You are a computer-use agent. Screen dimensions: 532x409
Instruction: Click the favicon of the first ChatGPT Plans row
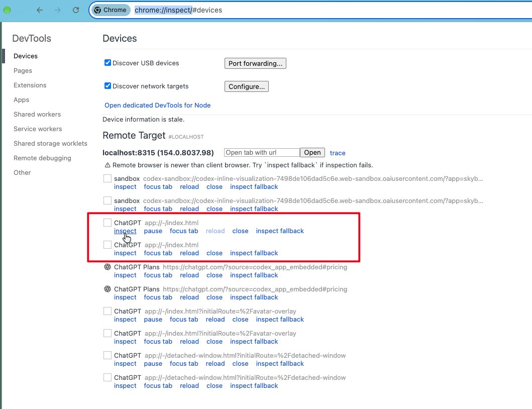tap(108, 267)
